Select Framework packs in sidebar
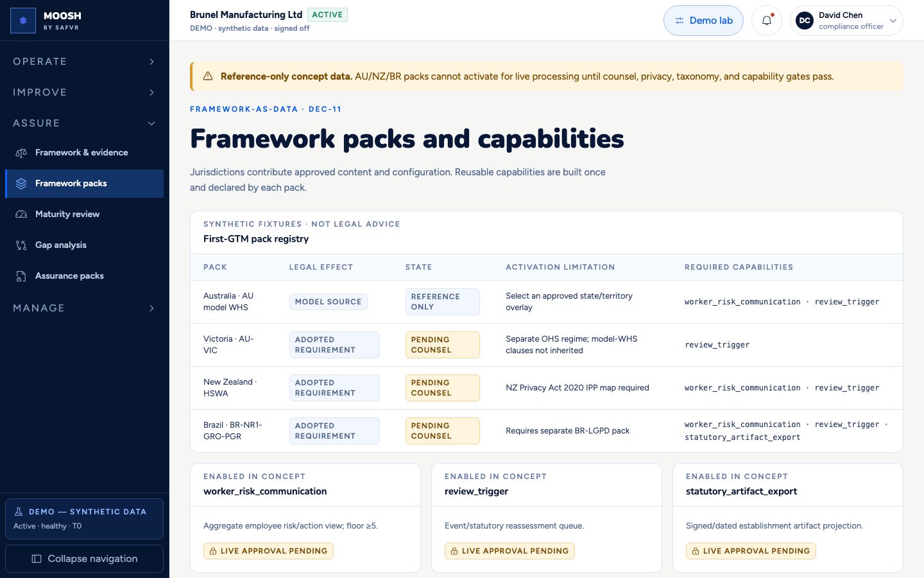The image size is (924, 578). click(84, 184)
